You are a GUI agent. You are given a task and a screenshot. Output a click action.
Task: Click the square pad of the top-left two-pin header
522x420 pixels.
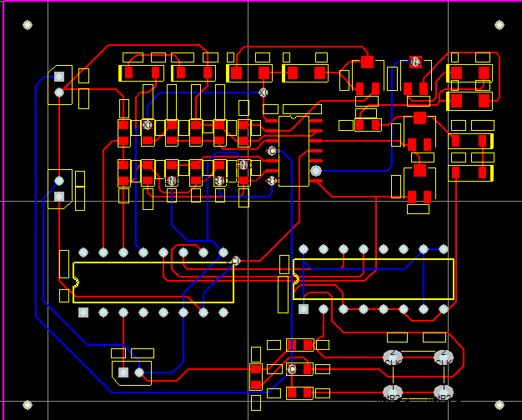click(x=59, y=77)
